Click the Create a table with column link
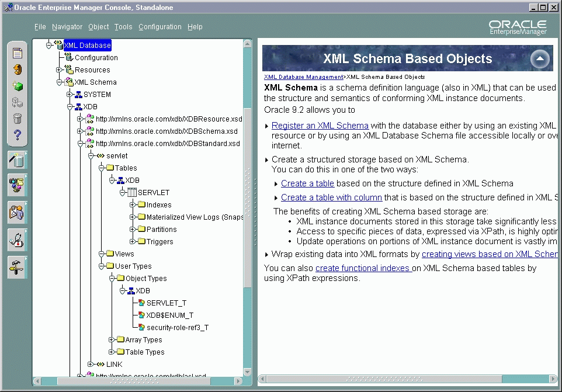Viewport: 562px width, 392px height. tap(331, 197)
